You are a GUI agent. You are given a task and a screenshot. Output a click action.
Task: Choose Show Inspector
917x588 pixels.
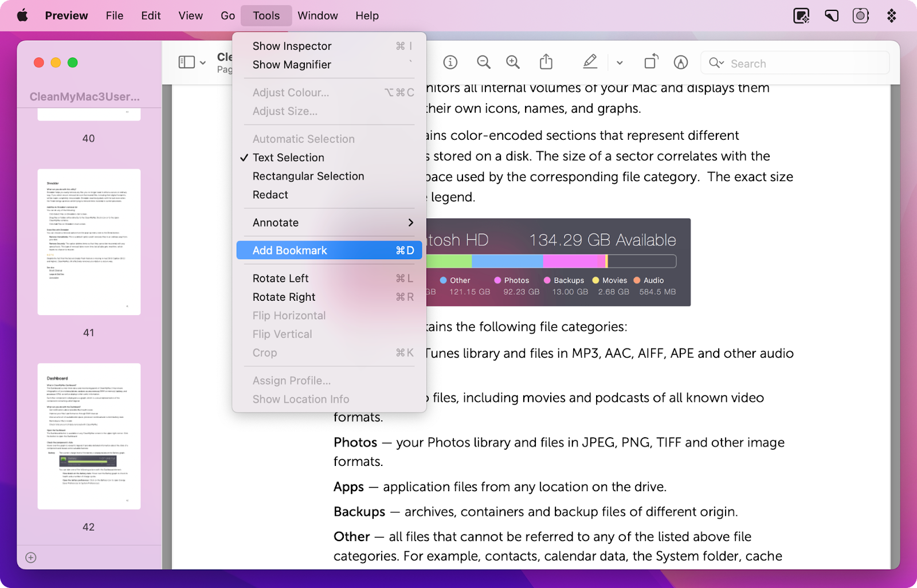pos(330,46)
